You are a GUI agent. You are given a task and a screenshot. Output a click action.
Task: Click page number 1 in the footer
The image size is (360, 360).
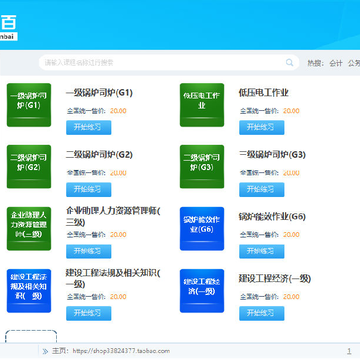point(349,351)
